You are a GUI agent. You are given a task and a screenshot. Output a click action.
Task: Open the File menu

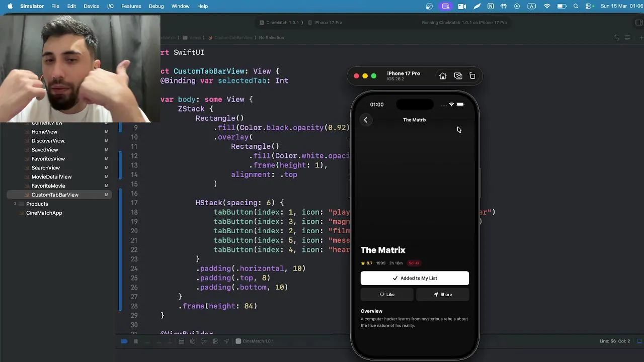coord(55,6)
